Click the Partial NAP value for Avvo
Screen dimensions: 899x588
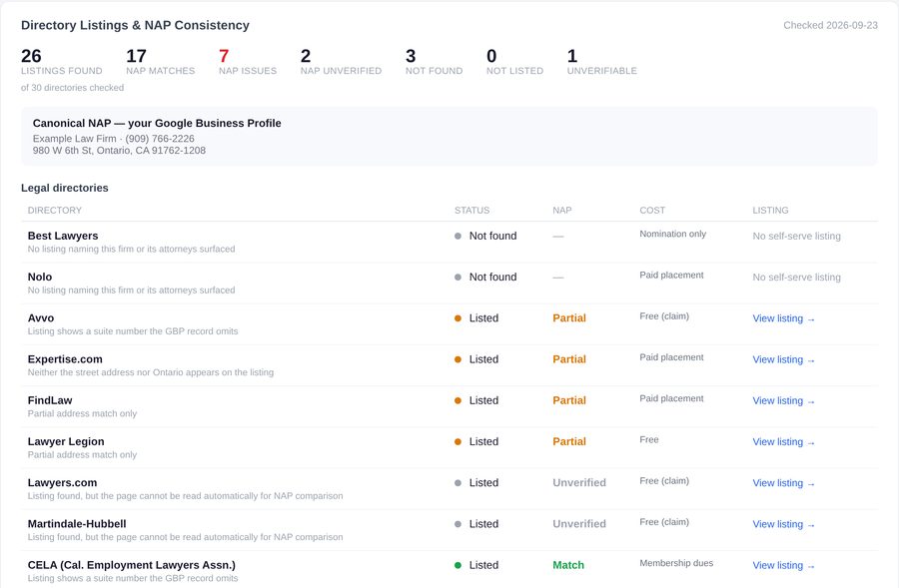[x=569, y=318]
